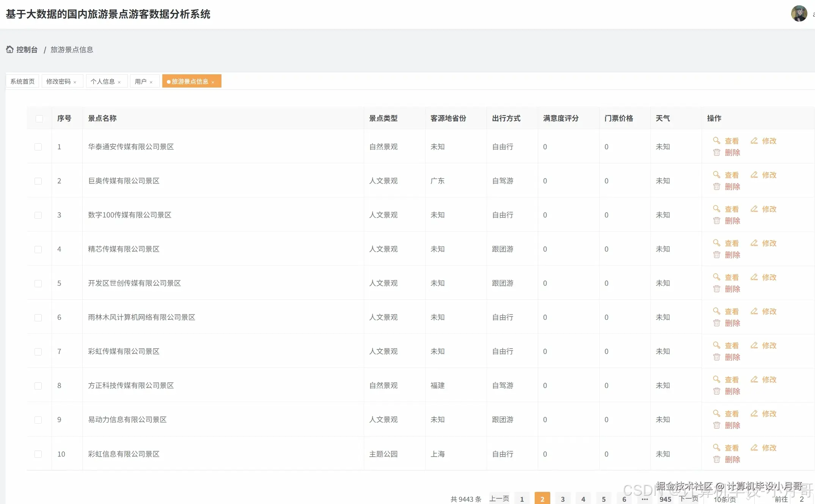Switch to the 用户 tab
The width and height of the screenshot is (815, 504).
pos(141,81)
